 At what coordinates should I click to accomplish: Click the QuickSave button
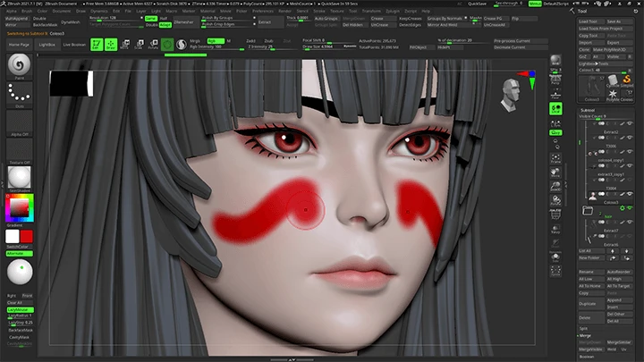[478, 4]
